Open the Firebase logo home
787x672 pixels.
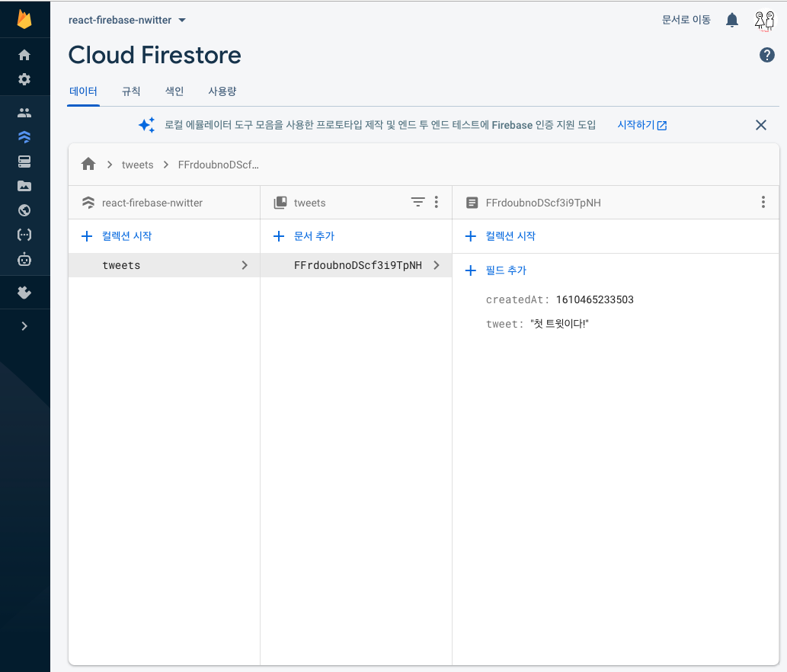[x=24, y=20]
